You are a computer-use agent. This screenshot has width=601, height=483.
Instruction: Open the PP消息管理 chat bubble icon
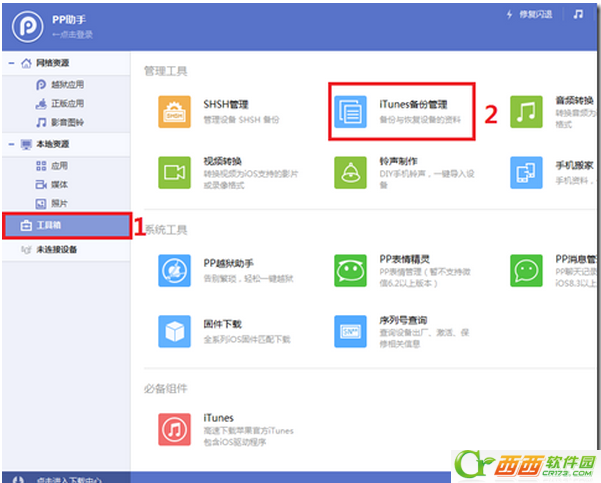[526, 270]
